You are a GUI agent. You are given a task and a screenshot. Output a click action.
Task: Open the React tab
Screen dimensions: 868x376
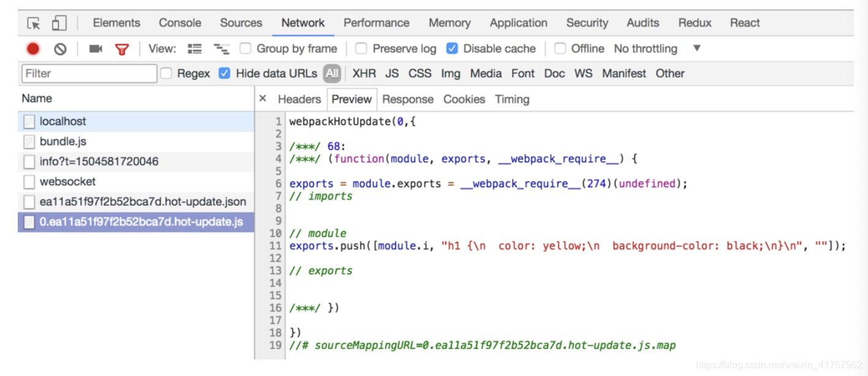(745, 23)
